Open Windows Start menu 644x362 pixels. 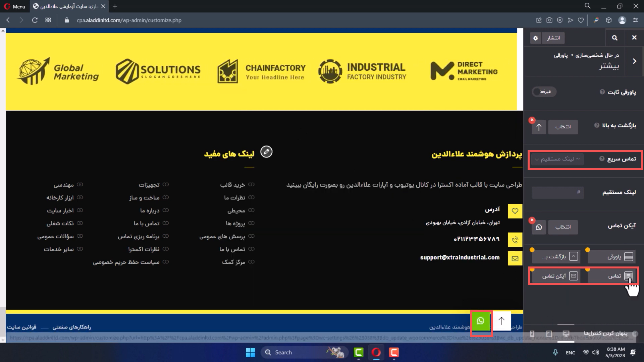click(x=250, y=352)
